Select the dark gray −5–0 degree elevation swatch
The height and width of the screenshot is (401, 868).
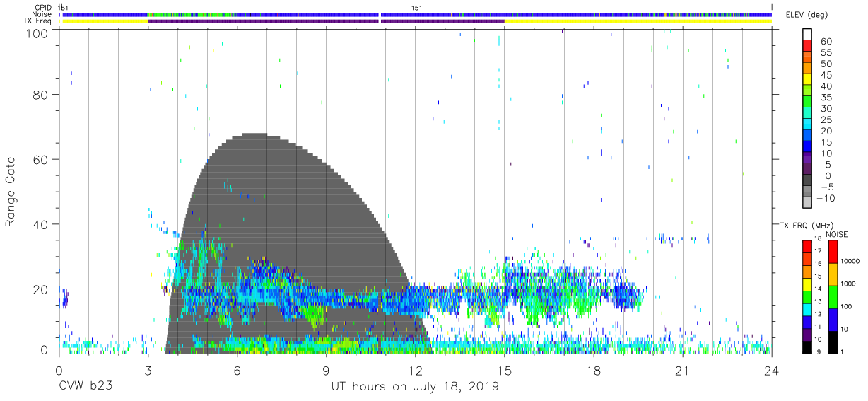point(807,181)
